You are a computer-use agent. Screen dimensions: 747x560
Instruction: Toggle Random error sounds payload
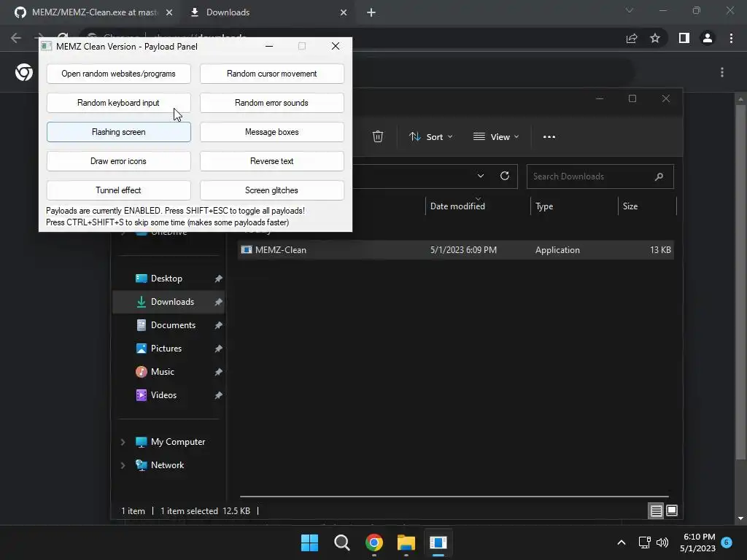click(271, 103)
